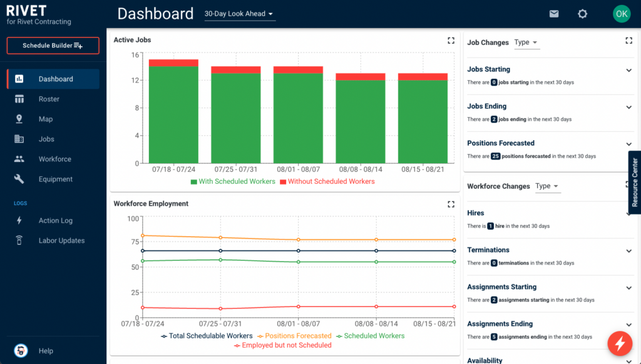The height and width of the screenshot is (364, 641).
Task: Open the 30-Day Look Ahead dropdown
Action: coord(240,14)
